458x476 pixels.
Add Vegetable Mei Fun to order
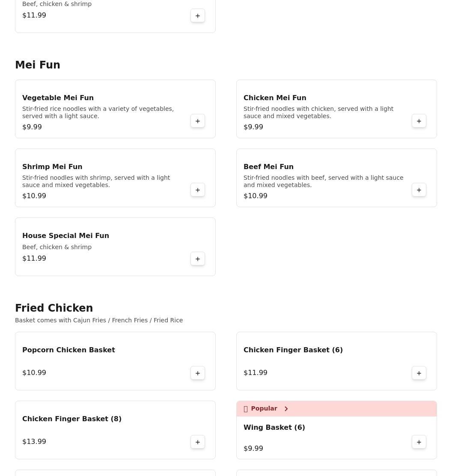click(x=198, y=121)
